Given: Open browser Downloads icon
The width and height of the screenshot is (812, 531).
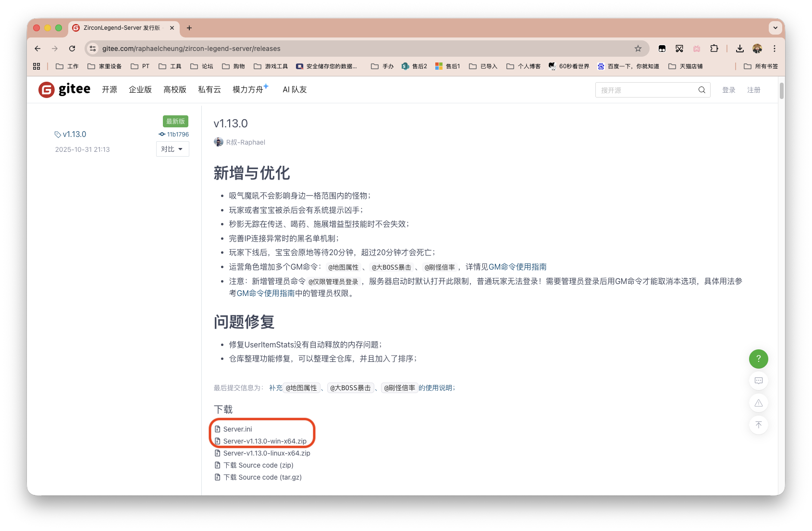Looking at the screenshot, I should [739, 49].
